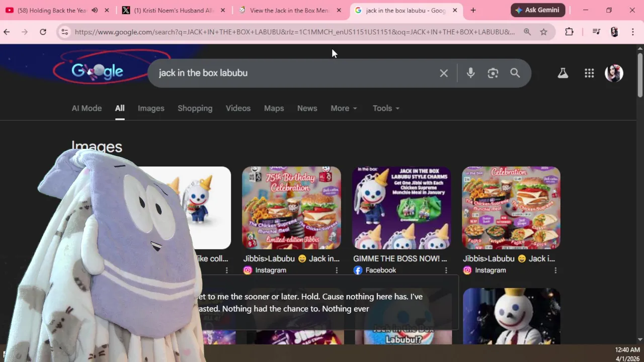Open a new browser tab

pos(473,10)
